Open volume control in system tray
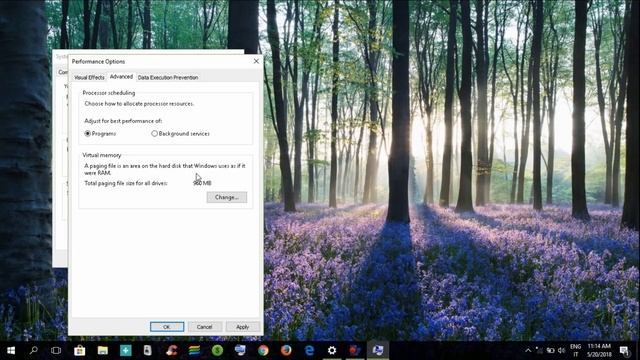 tap(562, 350)
